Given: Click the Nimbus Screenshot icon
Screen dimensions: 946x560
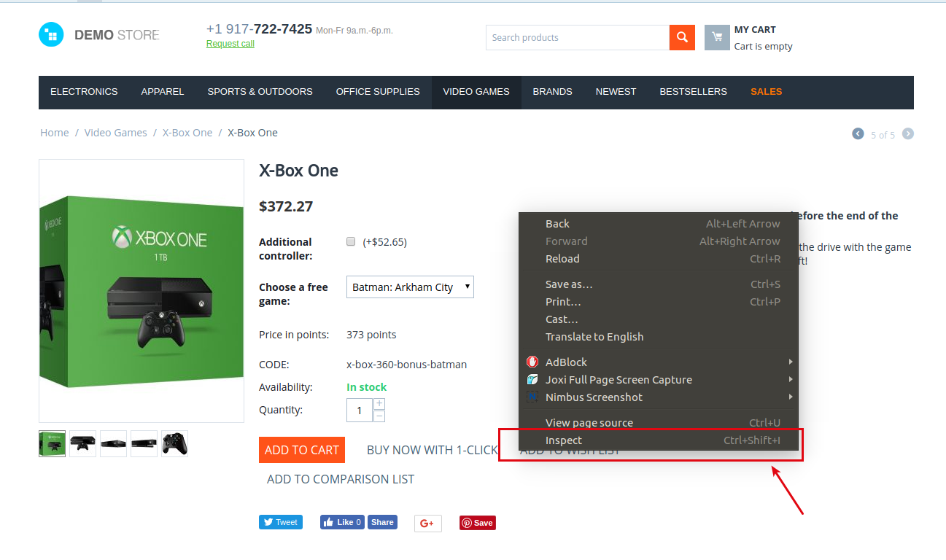Looking at the screenshot, I should click(x=532, y=397).
